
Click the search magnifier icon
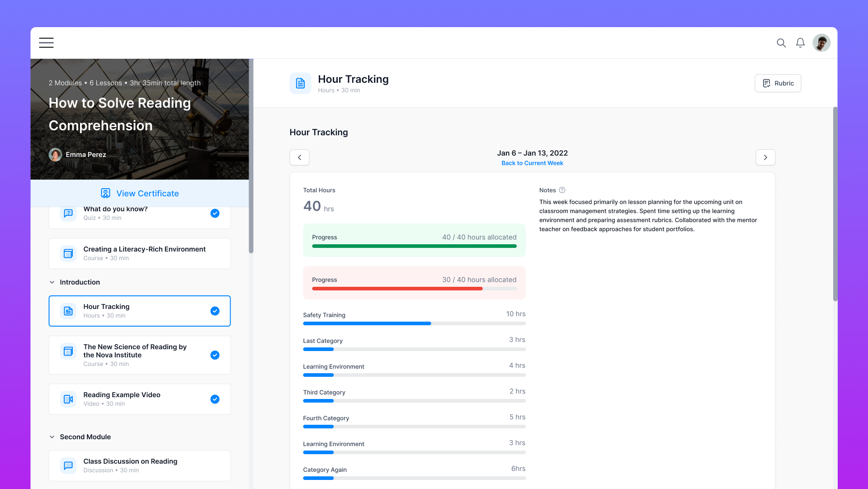[x=781, y=43]
